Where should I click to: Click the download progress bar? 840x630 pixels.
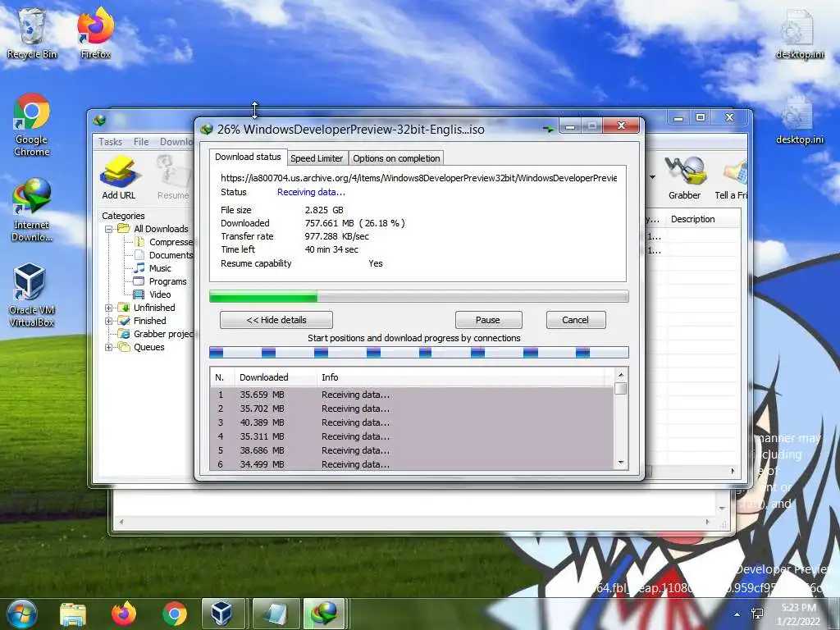[418, 296]
